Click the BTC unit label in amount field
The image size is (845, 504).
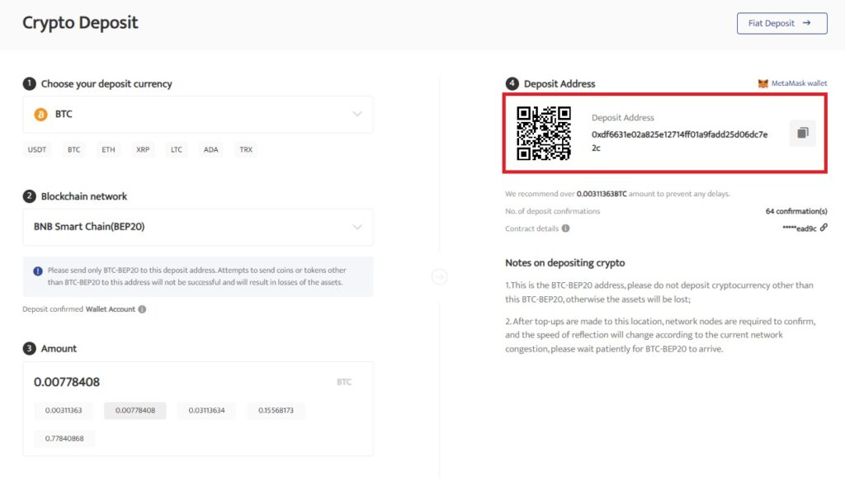344,382
